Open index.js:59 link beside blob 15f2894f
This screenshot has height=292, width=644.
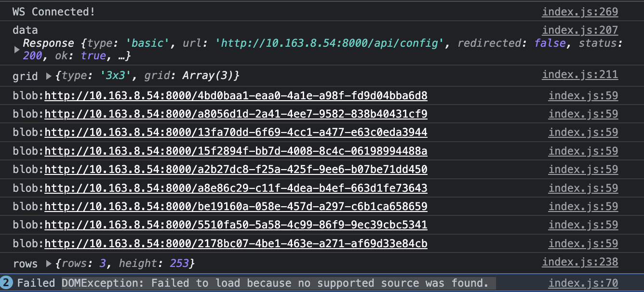pyautogui.click(x=583, y=151)
